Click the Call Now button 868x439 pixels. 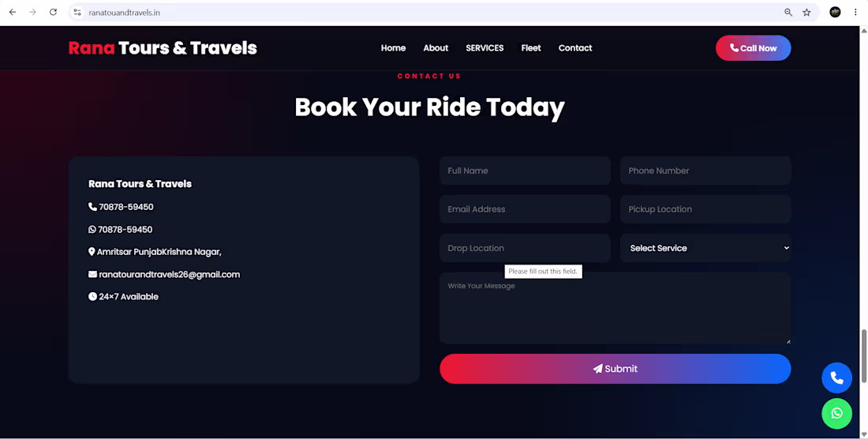pos(753,48)
